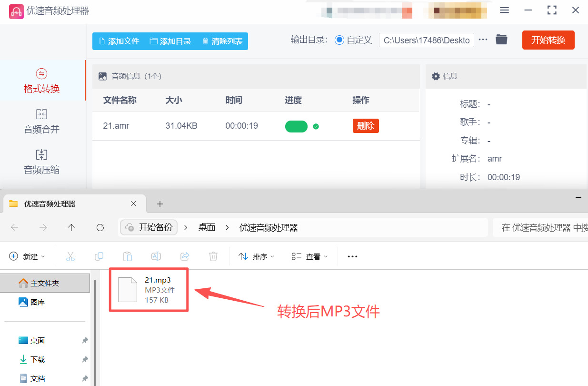The image size is (588, 386).
Task: Open the 查看 view dropdown
Action: coord(310,256)
